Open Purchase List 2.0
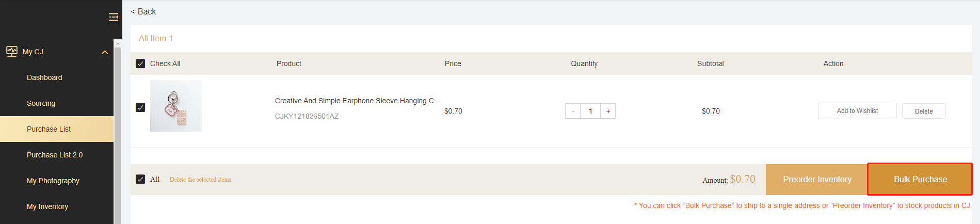This screenshot has height=224, width=980. 55,155
